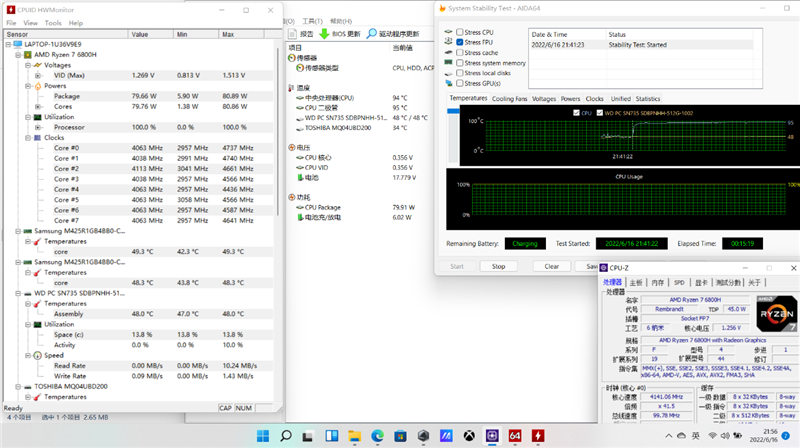Click the Stop button in stability test

point(498,266)
